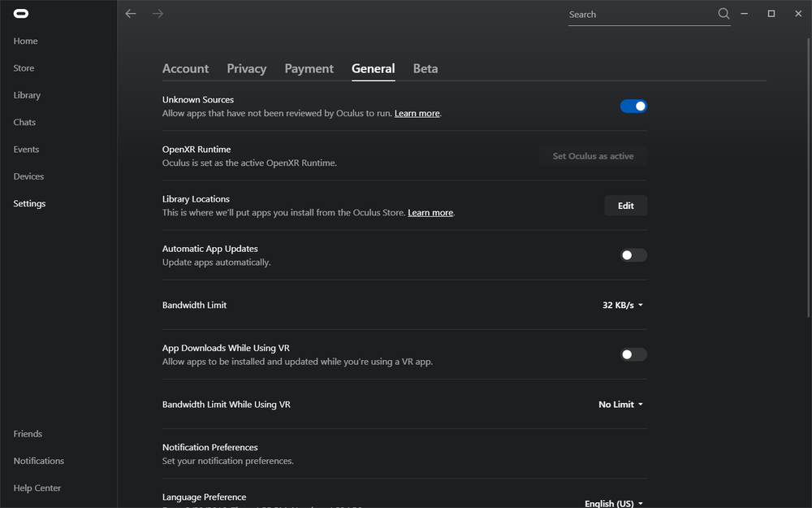Open the Beta settings tab

[x=425, y=69]
